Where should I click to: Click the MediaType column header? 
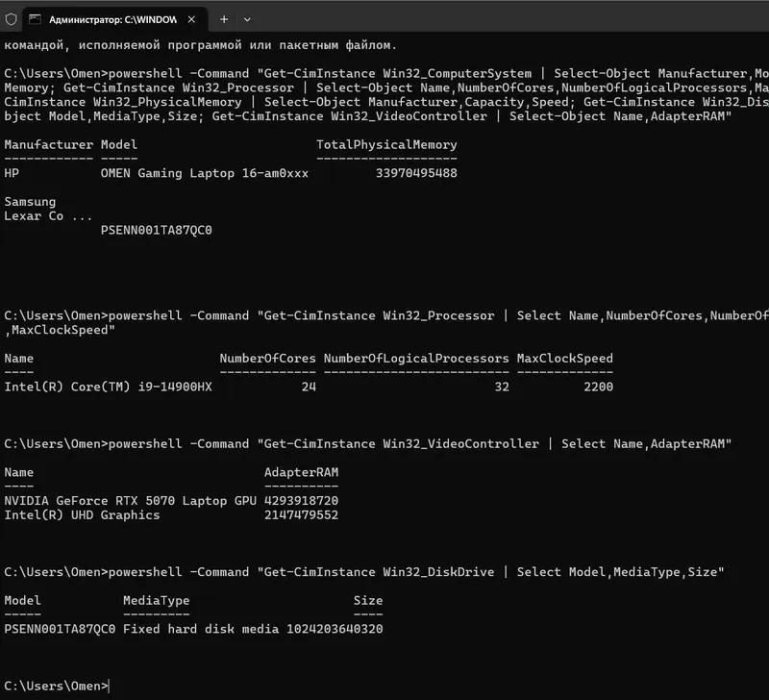[x=156, y=600]
